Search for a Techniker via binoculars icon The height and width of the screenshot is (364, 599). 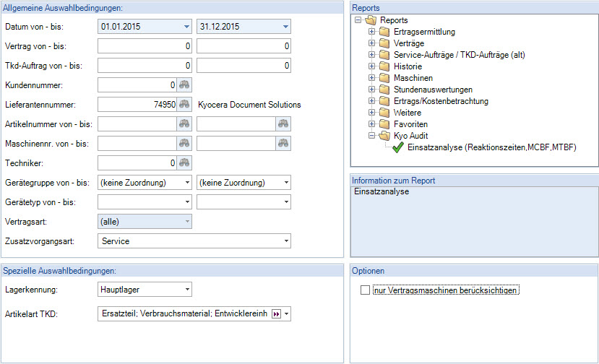(x=185, y=163)
